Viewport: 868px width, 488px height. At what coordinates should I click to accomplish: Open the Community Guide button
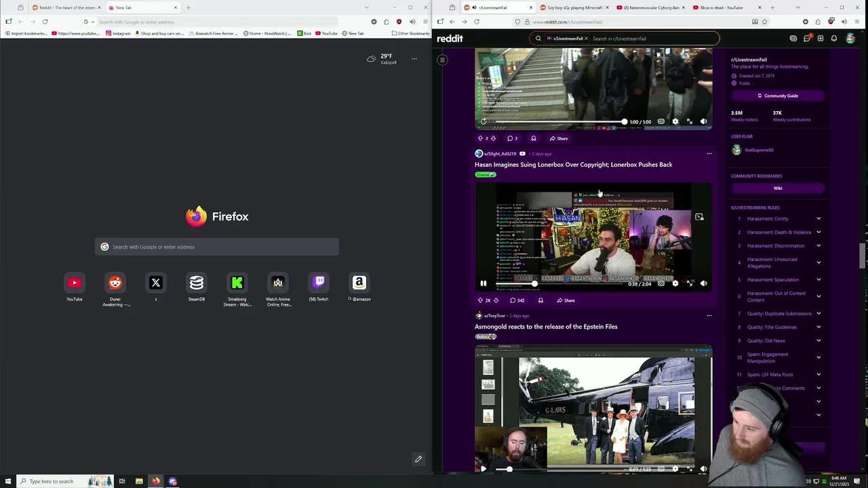click(778, 96)
